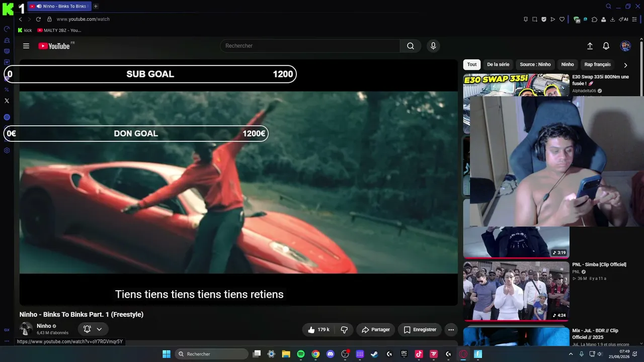Image resolution: width=644 pixels, height=362 pixels.
Task: Open the browser AI assistant button
Action: (x=624, y=20)
